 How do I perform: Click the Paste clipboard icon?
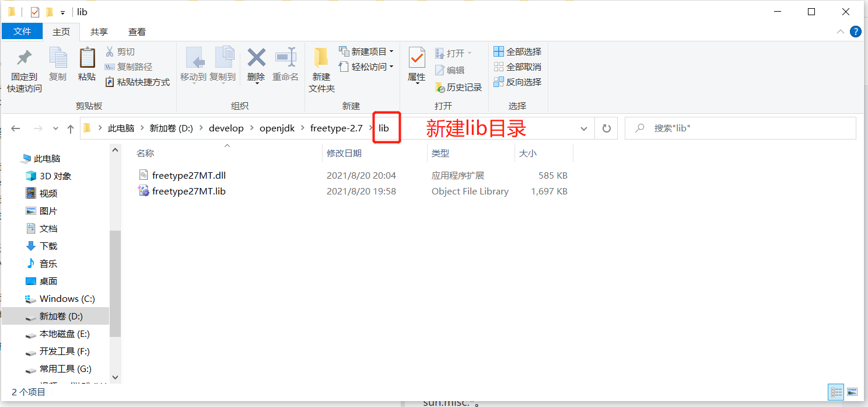click(x=87, y=58)
